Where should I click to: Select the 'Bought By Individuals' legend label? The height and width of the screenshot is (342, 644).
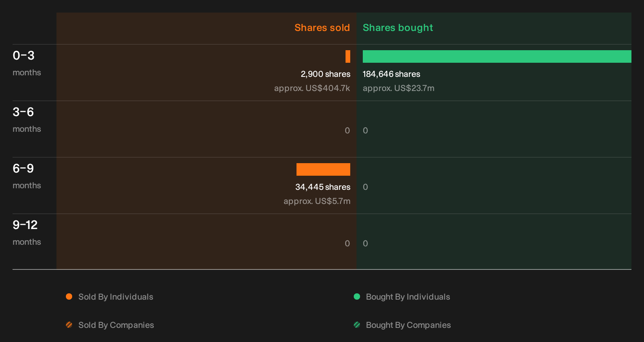tap(408, 297)
